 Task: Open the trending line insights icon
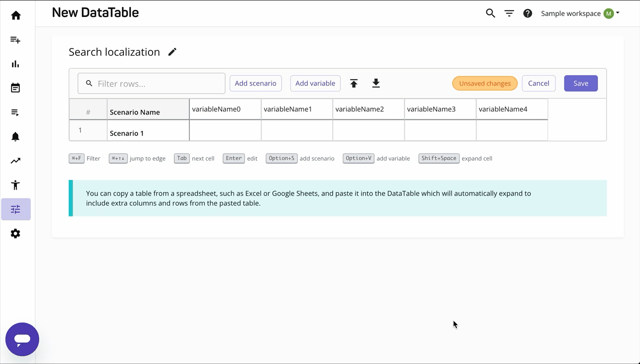pos(16,160)
